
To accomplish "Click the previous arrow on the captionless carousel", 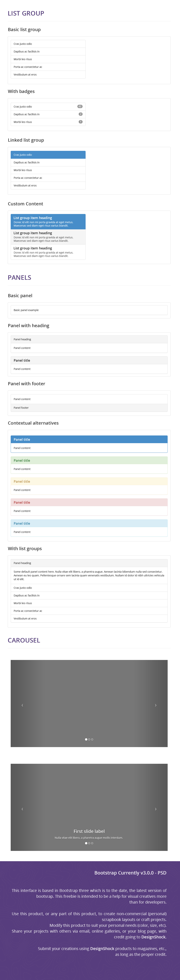I will pos(22,705).
